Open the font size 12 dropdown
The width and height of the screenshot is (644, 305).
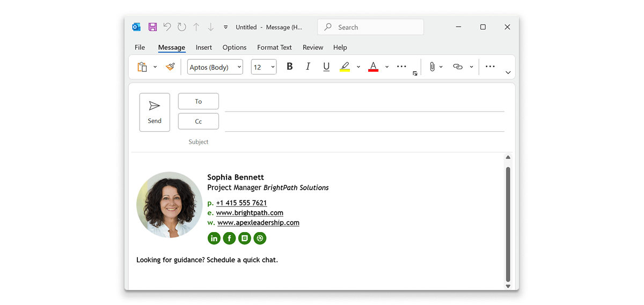click(x=264, y=67)
